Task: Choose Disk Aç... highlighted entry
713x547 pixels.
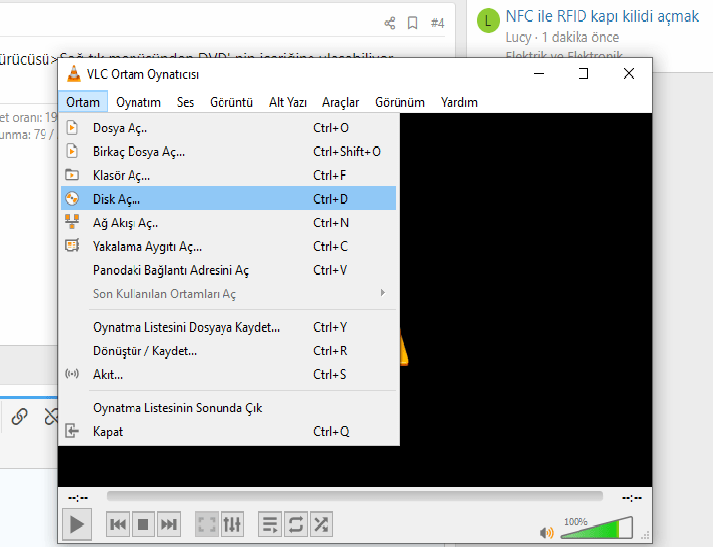Action: (x=228, y=199)
